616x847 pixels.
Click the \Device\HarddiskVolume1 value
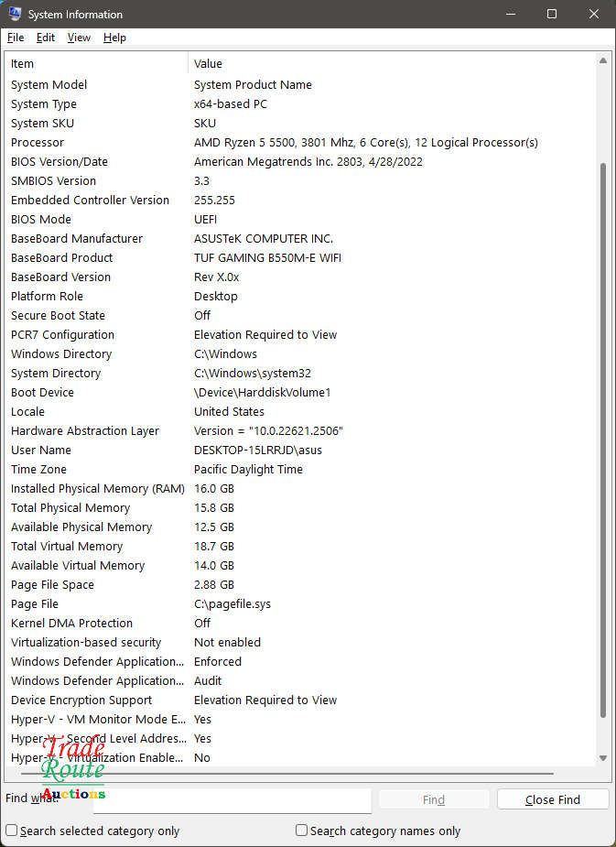[x=263, y=392]
